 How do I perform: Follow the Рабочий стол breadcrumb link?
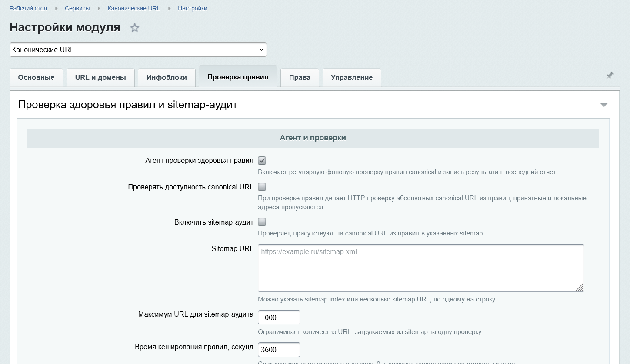pos(28,8)
